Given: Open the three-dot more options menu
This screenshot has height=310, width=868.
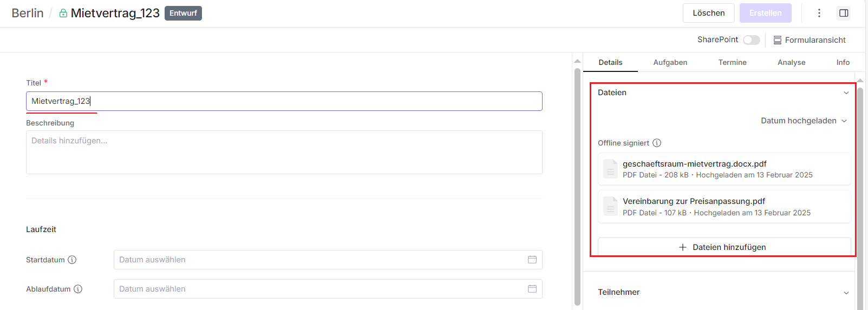Looking at the screenshot, I should 819,13.
